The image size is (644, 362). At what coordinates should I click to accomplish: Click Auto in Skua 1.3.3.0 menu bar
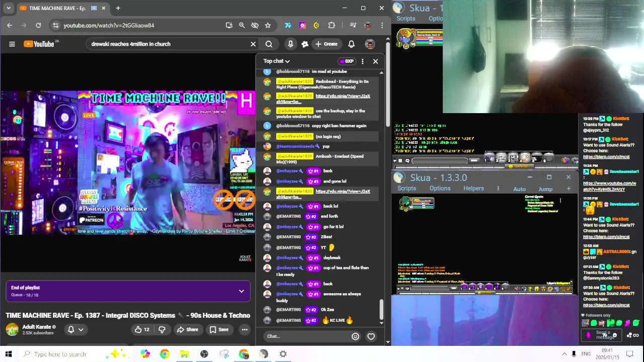tap(519, 189)
